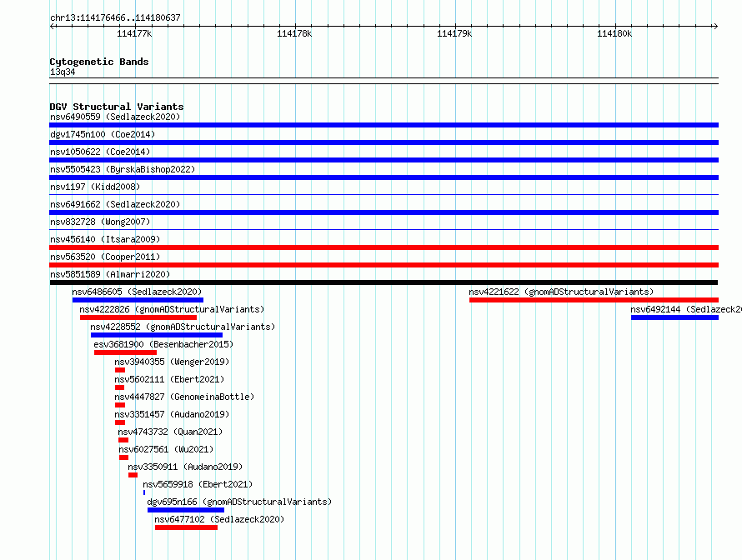742x560 pixels.
Task: Click the chr13:114176466..114180637 region label
Action: (x=115, y=17)
